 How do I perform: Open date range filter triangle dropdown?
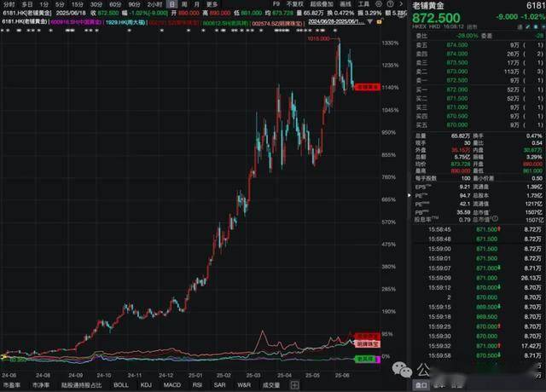370,22
